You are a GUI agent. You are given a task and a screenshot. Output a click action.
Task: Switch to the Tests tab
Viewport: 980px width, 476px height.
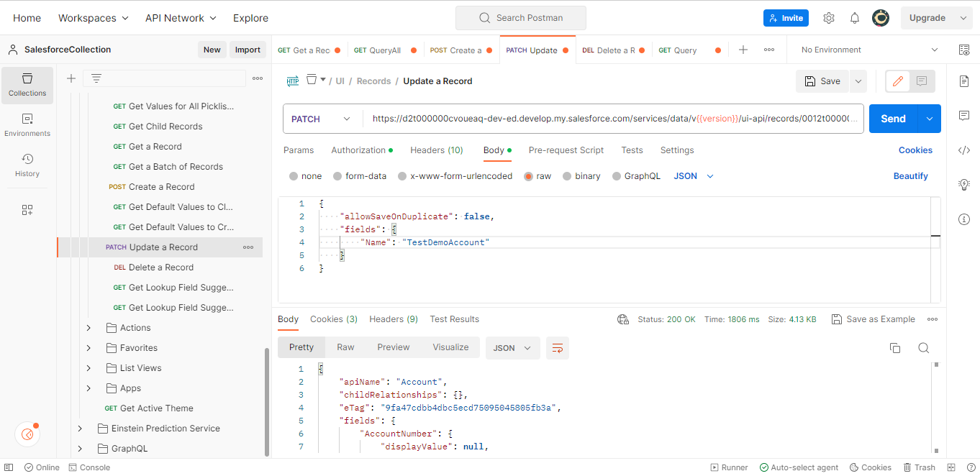(632, 150)
